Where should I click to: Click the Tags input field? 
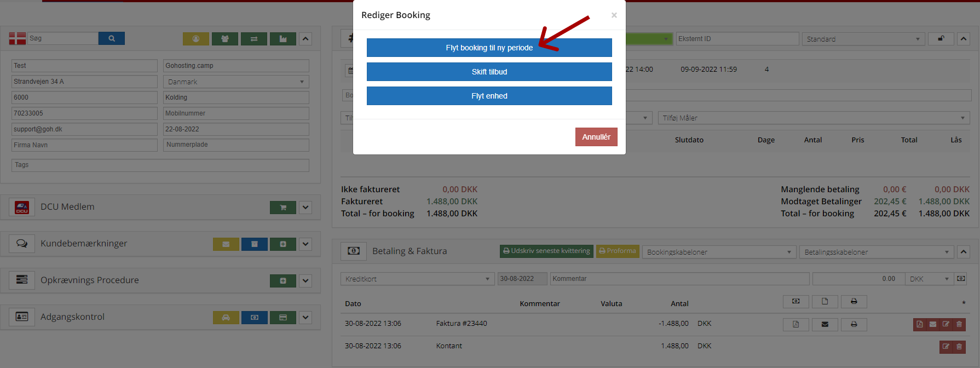(160, 165)
